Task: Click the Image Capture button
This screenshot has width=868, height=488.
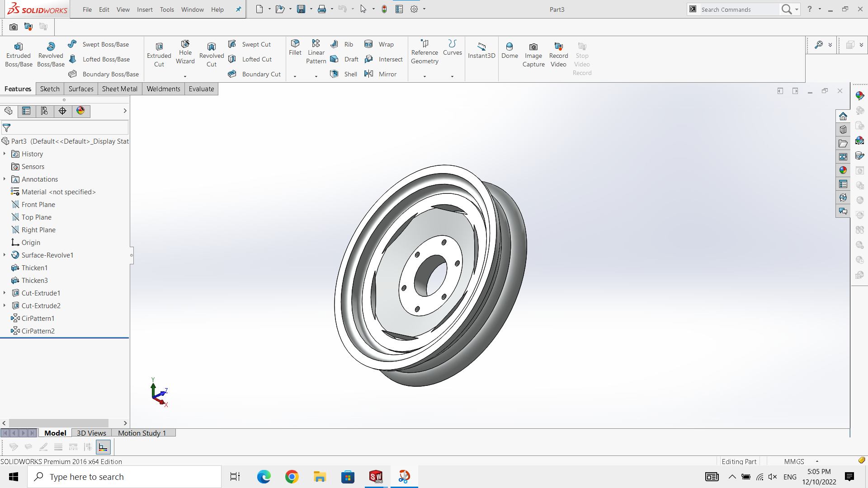Action: 533,55
